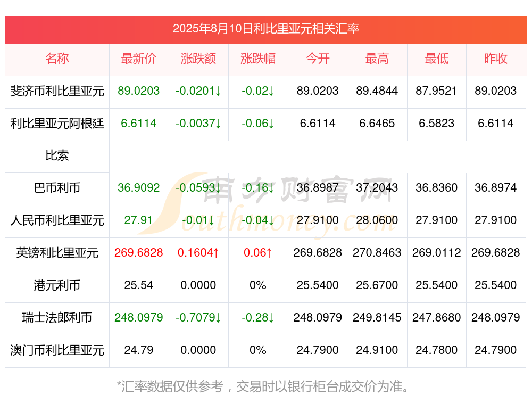Click latest price 269.6828 in red

coord(139,252)
